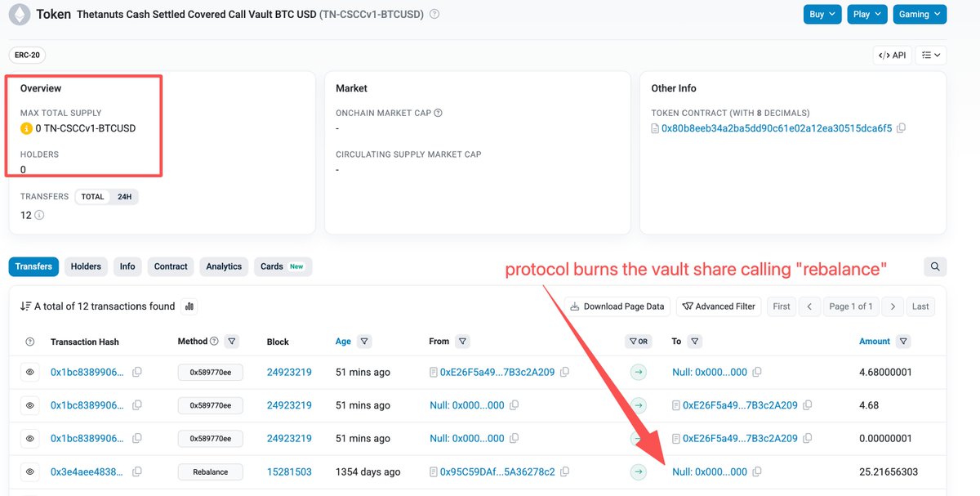Click the 0x589770ee method badge in first row
Viewport: 980px width, 496px height.
(211, 372)
